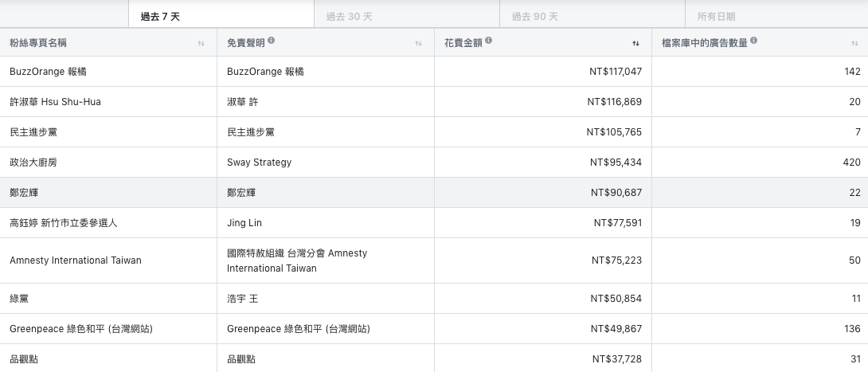This screenshot has width=868, height=372.
Task: Click ad count 420 for 政治大廚房
Action: 851,163
